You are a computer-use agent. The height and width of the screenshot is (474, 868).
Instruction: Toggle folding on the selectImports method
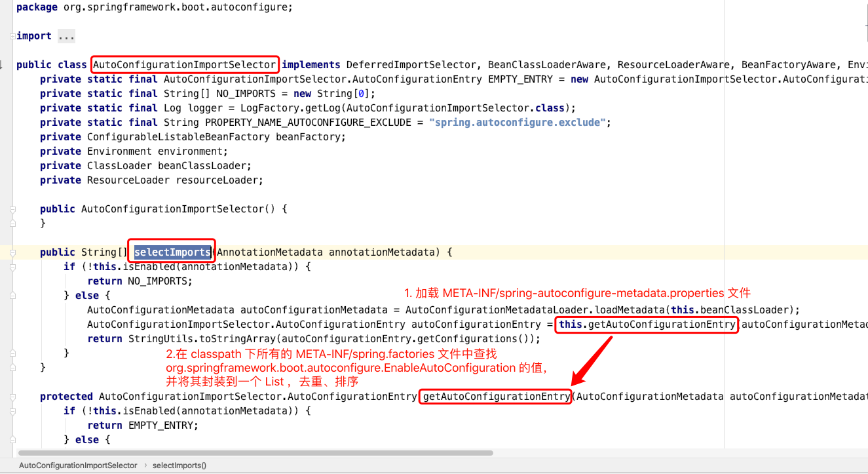[x=13, y=252]
